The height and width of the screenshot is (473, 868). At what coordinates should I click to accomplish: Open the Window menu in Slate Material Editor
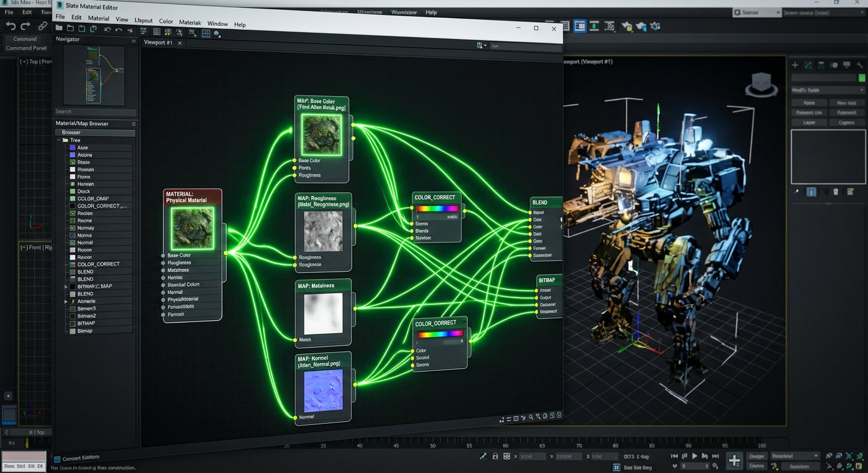(218, 24)
